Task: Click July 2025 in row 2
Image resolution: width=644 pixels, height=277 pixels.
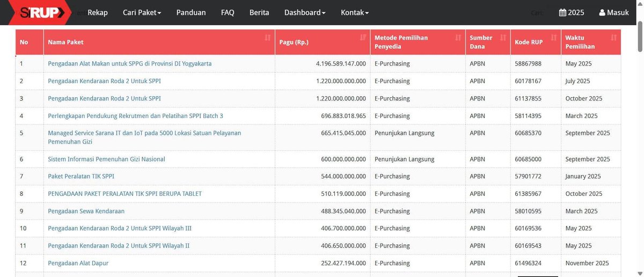Action: tap(578, 81)
